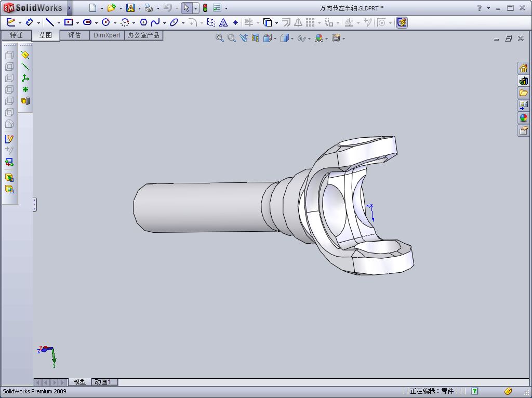Screen dimensions: 532x398
Task: Expand the Hide/Show Items dropdown arrow
Action: (309, 38)
